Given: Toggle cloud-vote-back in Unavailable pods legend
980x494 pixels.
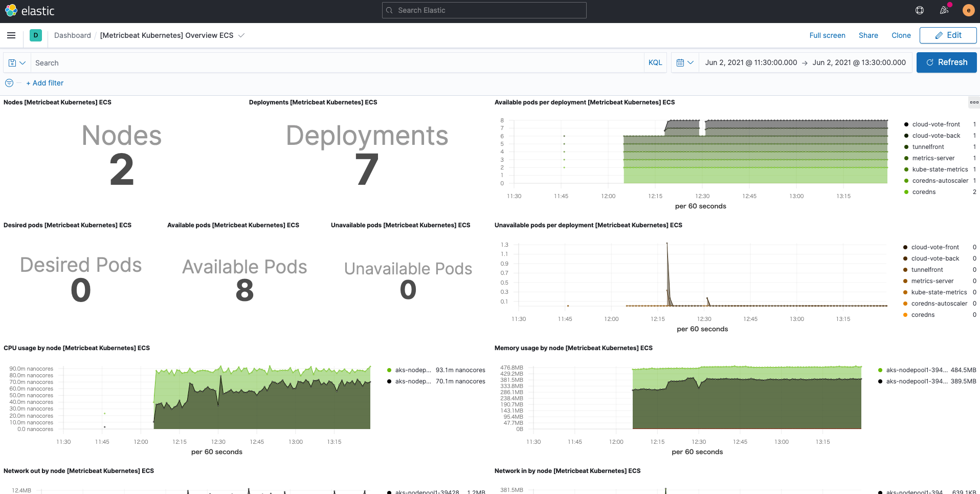Looking at the screenshot, I should [935, 259].
